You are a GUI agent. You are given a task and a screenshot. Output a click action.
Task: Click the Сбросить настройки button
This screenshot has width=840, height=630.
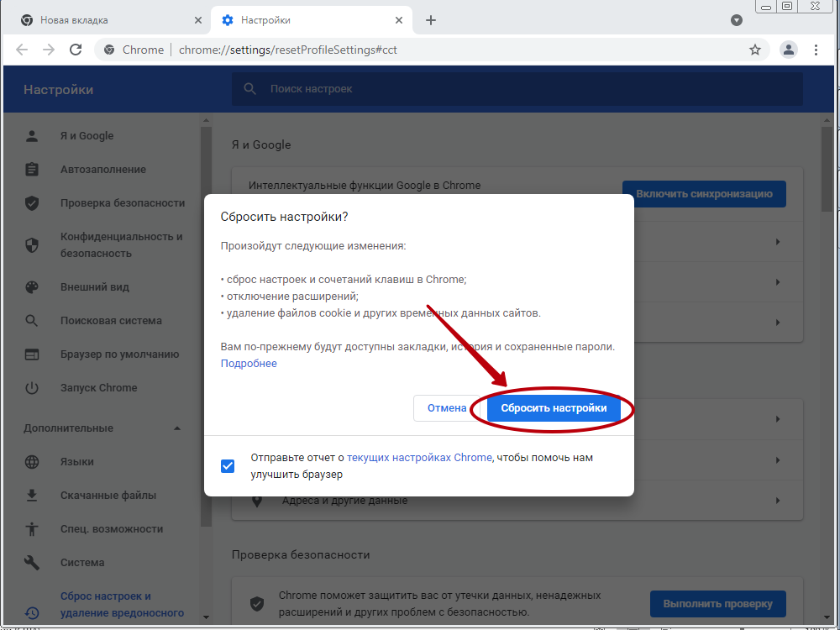click(x=554, y=408)
